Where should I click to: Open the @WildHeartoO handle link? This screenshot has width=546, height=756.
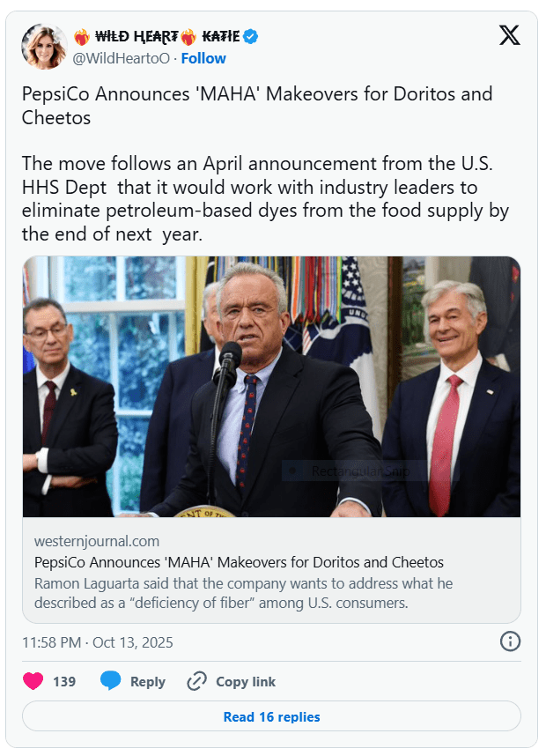pyautogui.click(x=121, y=58)
